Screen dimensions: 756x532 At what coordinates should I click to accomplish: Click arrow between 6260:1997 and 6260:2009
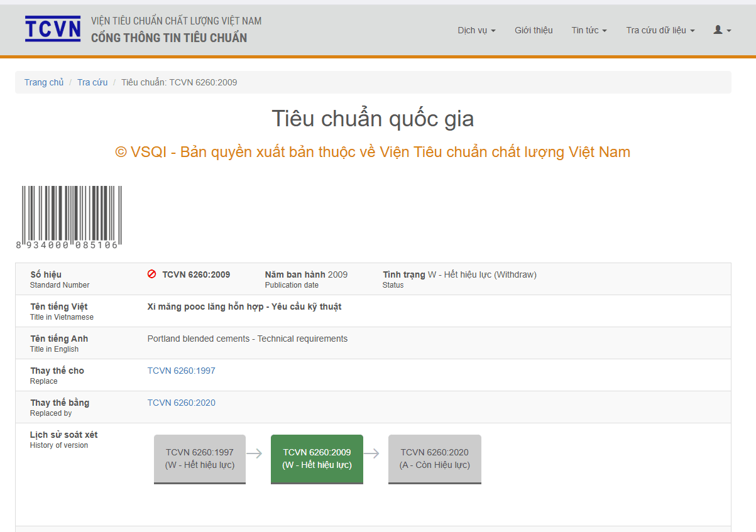pos(255,453)
